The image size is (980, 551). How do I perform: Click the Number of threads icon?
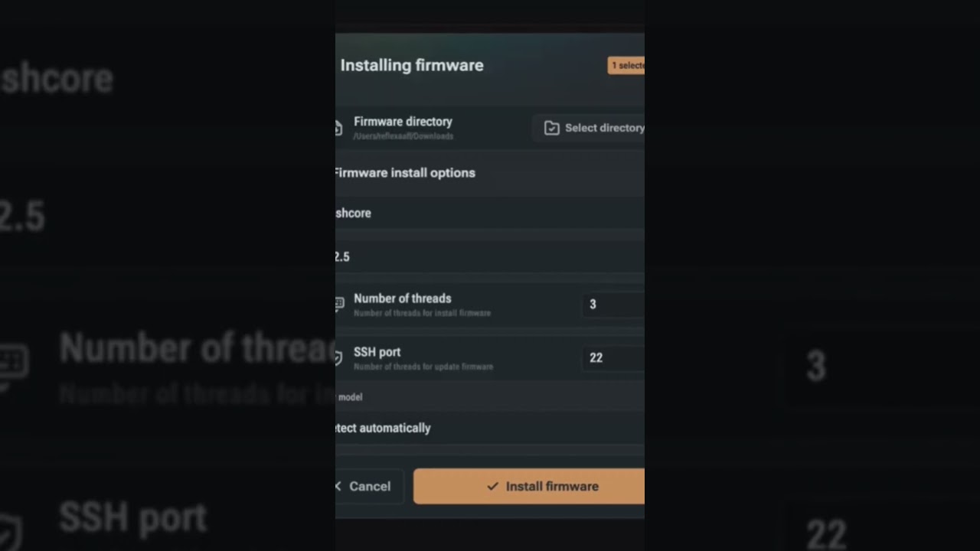pyautogui.click(x=339, y=305)
